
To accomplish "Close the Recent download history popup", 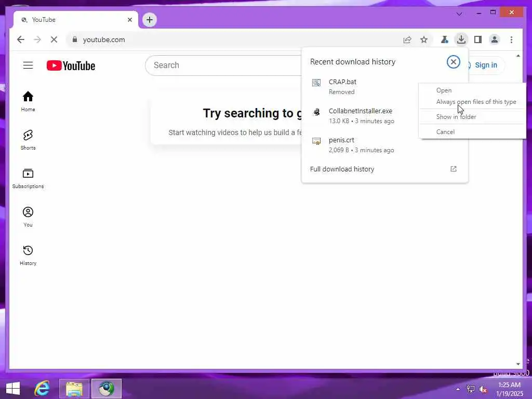I will coord(453,62).
